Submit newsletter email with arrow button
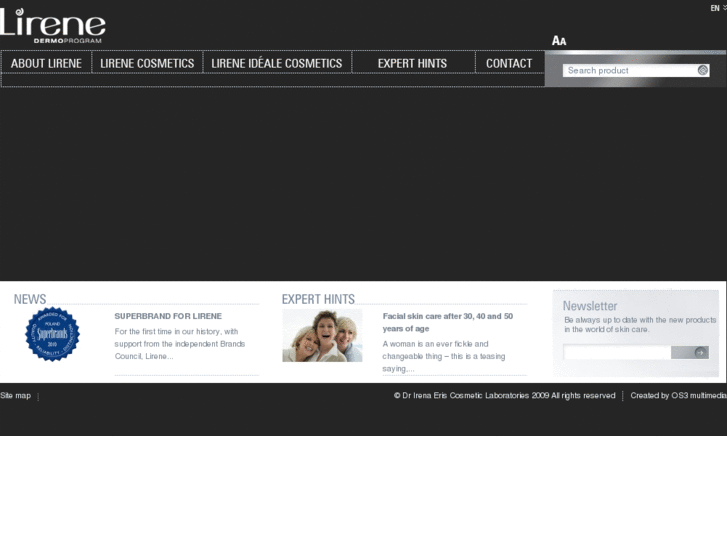Image resolution: width=727 pixels, height=545 pixels. (690, 353)
